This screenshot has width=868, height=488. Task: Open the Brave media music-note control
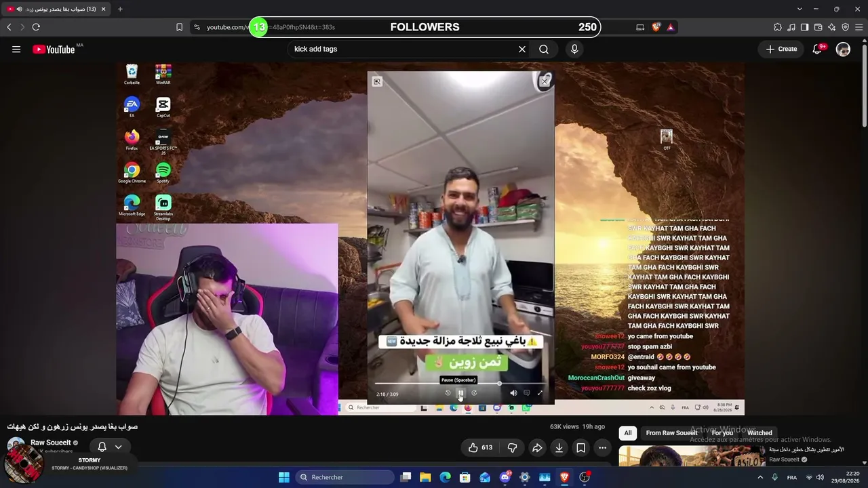791,27
